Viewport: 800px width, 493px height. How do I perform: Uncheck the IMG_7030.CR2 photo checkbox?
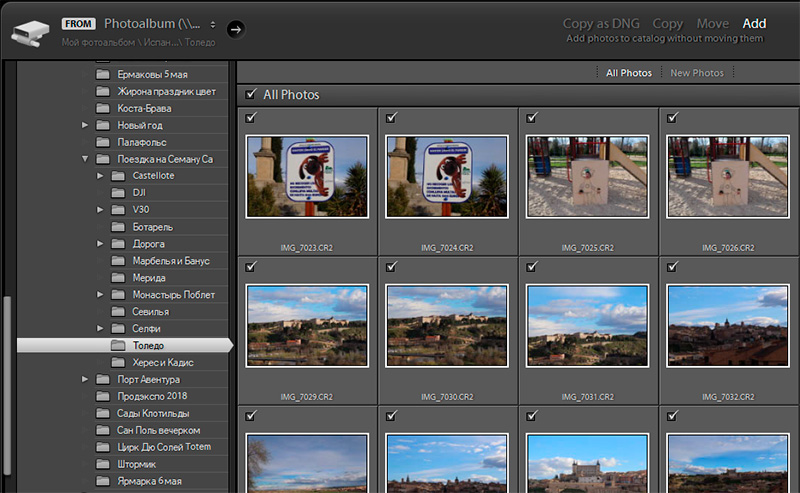[x=390, y=267]
